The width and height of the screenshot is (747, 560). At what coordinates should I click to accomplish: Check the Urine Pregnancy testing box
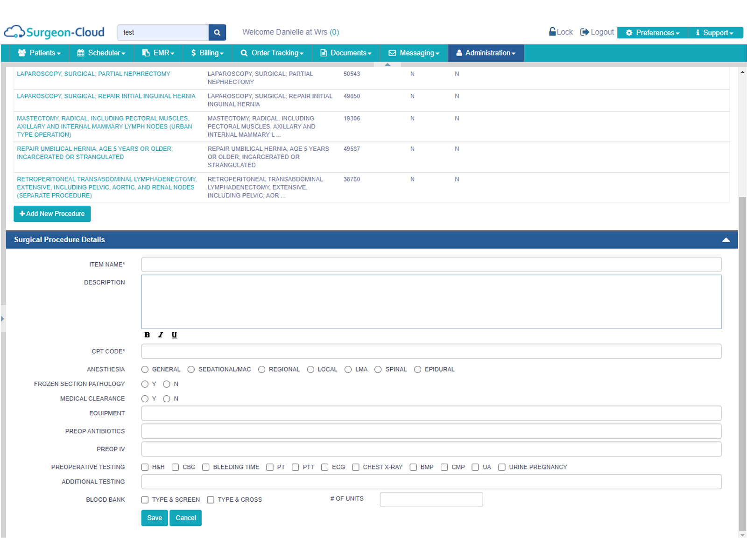(x=502, y=467)
